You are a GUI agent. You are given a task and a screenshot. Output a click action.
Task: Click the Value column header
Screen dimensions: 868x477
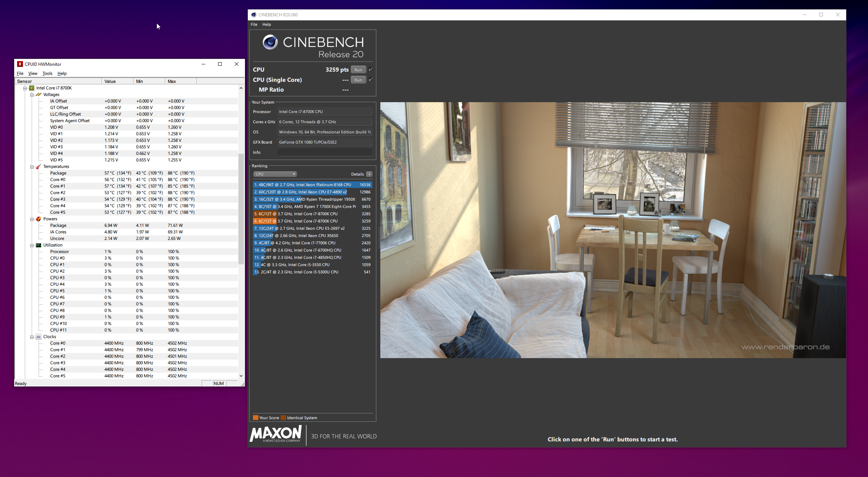118,81
